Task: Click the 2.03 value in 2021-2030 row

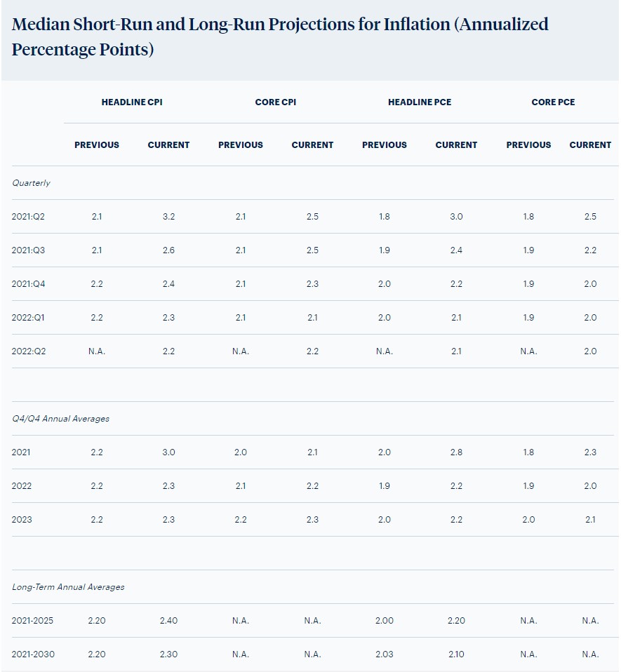Action: 384,654
